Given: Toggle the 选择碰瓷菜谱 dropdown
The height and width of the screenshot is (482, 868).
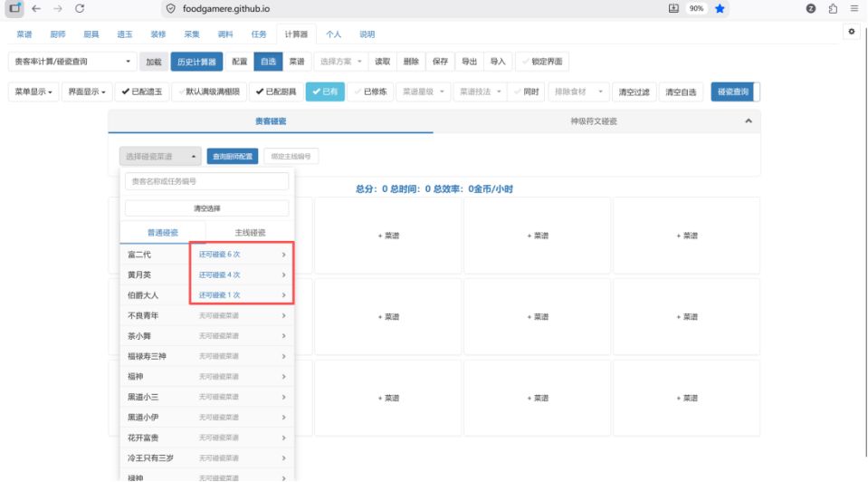Looking at the screenshot, I should (160, 157).
